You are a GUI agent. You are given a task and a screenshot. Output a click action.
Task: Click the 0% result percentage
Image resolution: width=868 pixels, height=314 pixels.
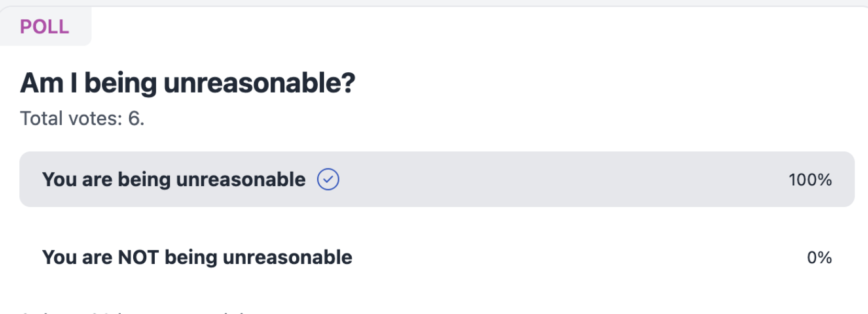(x=819, y=257)
